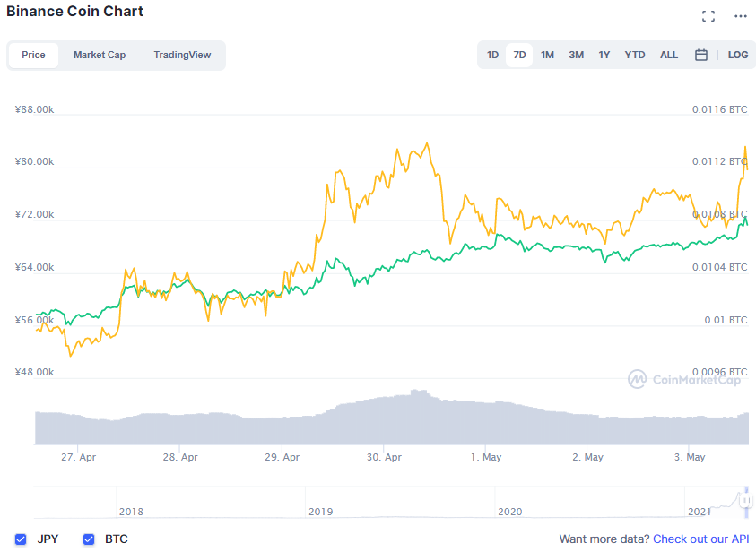Open the fullscreen chart icon
This screenshot has height=552, width=756.
click(708, 16)
